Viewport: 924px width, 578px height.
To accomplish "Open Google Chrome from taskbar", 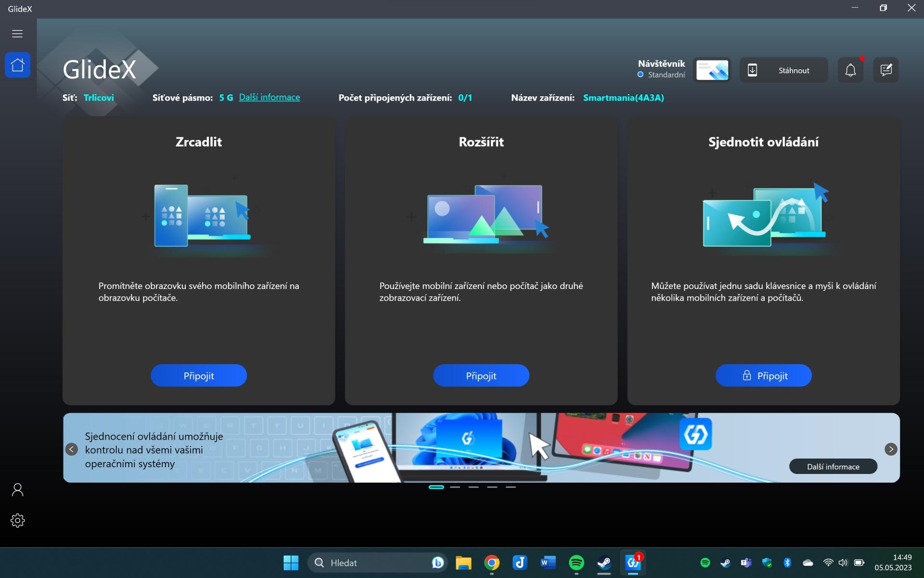I will click(491, 563).
